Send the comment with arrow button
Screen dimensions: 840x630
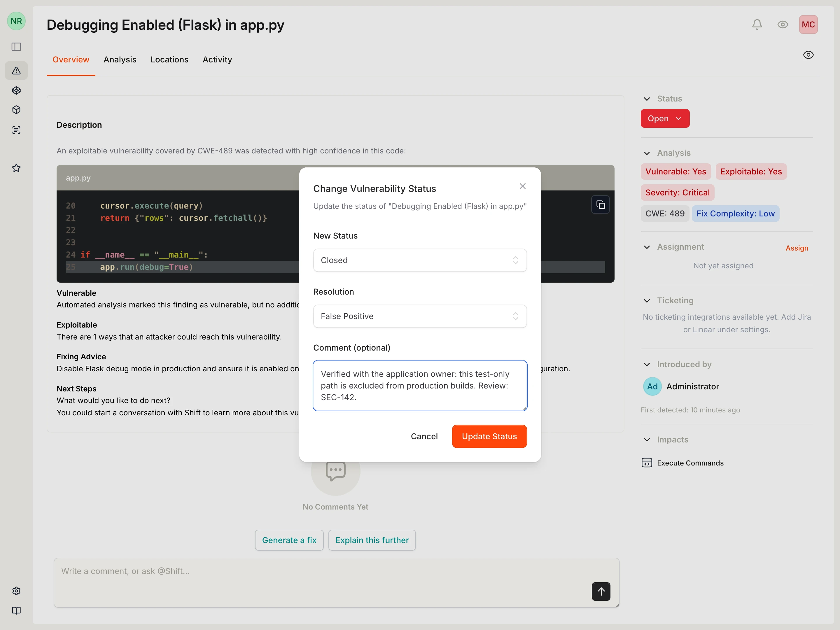[x=601, y=591]
